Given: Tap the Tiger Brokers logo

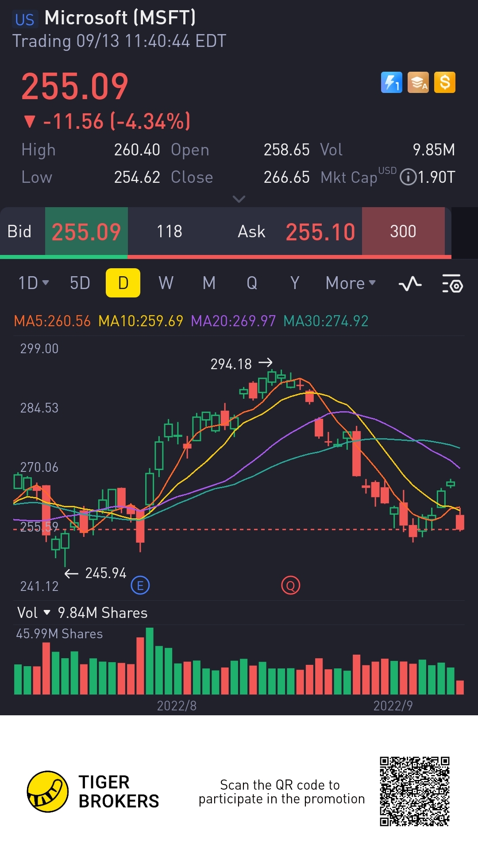Looking at the screenshot, I should click(93, 791).
